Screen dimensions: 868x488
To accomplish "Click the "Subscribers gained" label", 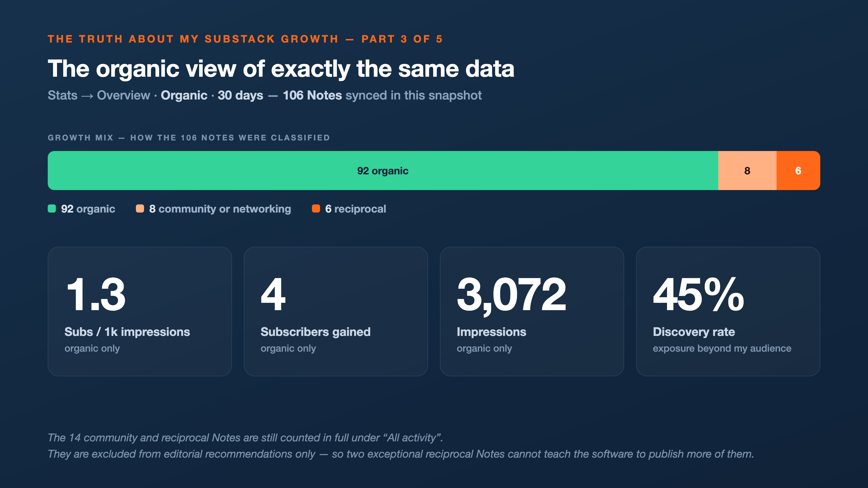I will [316, 332].
